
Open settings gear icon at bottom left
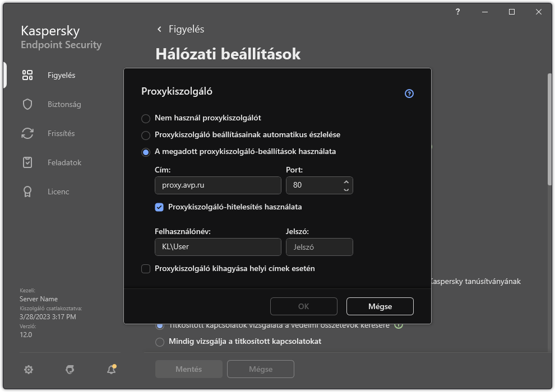coord(29,370)
